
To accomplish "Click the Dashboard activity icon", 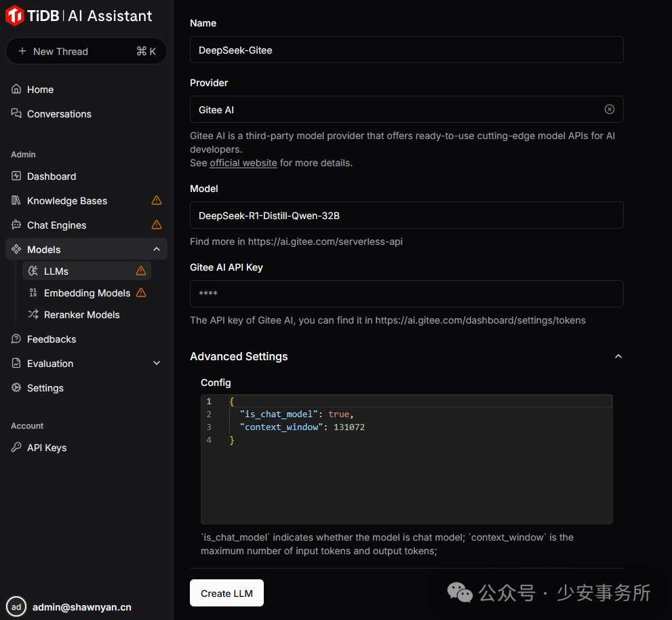I will (x=16, y=176).
